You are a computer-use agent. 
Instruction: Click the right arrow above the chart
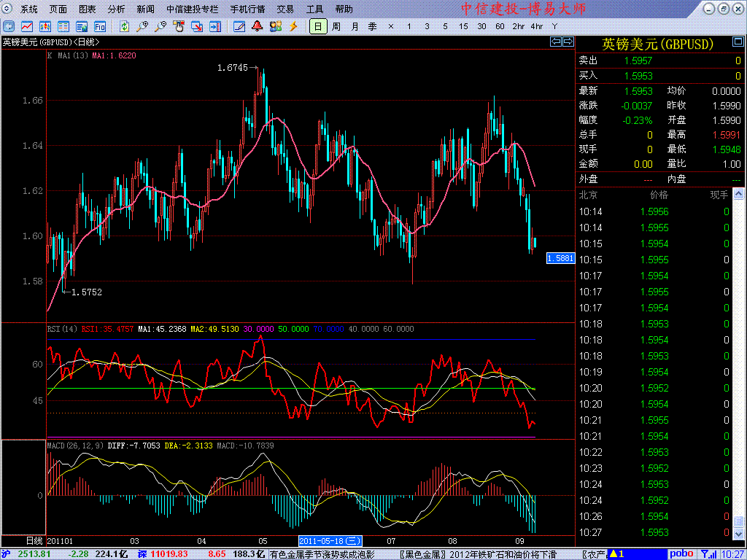coord(568,42)
